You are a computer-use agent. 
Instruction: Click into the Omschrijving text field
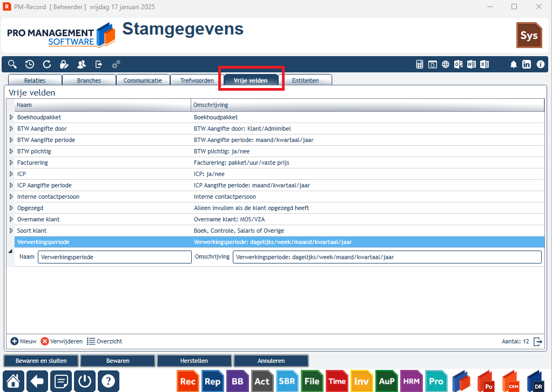pos(387,257)
